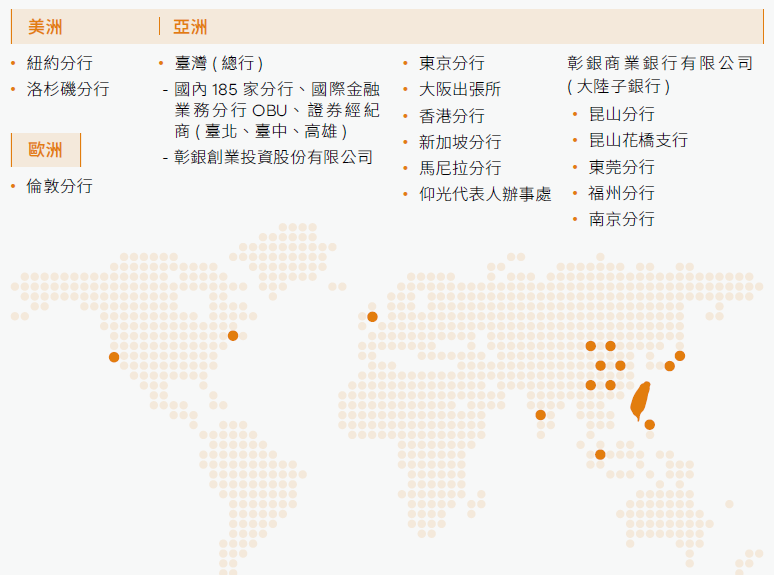The image size is (774, 575).
Task: Click the Los Angeles marker on US west coast
Action: tap(114, 357)
